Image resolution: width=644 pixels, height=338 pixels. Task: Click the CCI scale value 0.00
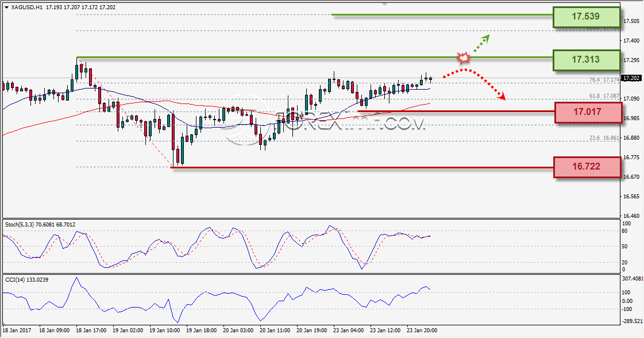pos(627,301)
